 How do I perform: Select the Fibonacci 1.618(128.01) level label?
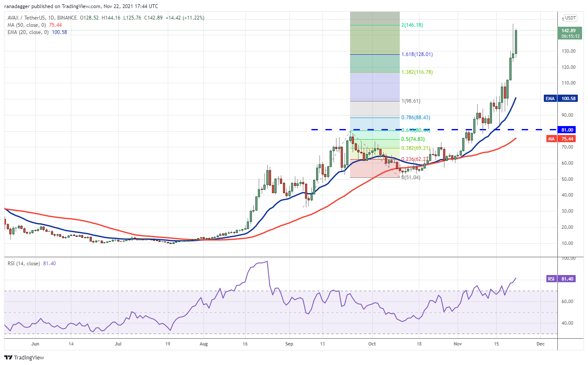tap(417, 54)
